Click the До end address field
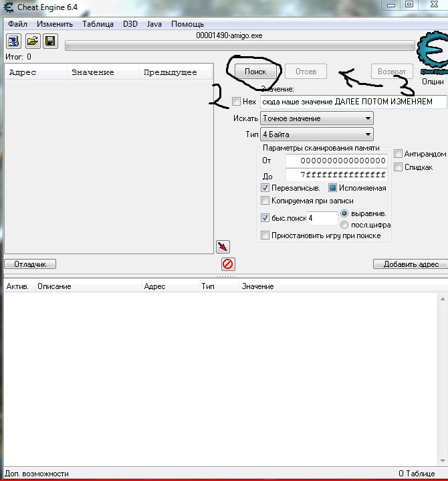This screenshot has height=481, width=448. pos(336,175)
